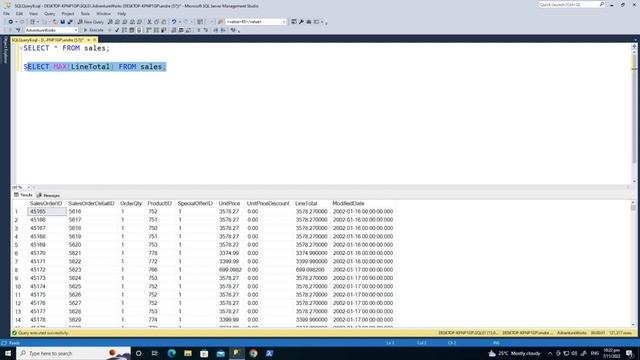Click the Parse checkmark icon
The width and height of the screenshot is (640, 360).
(117, 30)
